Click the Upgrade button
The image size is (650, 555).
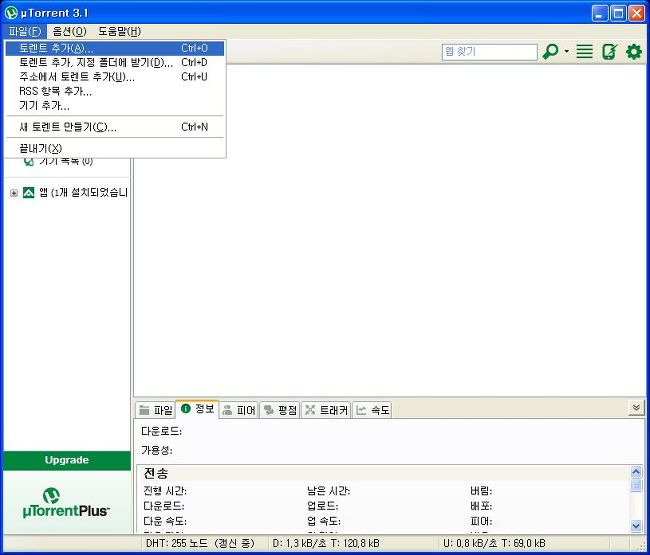tap(67, 460)
